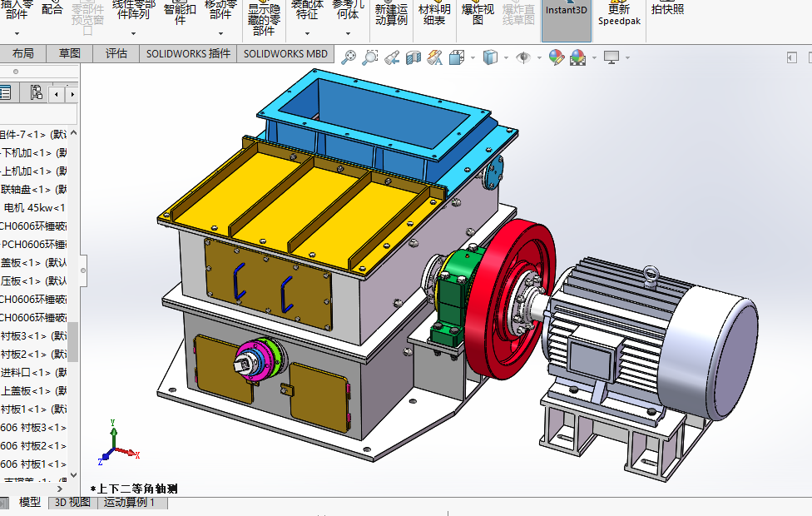Screen dimensions: 812x516
Task: Select 上盖板<1> tree item
Action: pyautogui.click(x=34, y=390)
